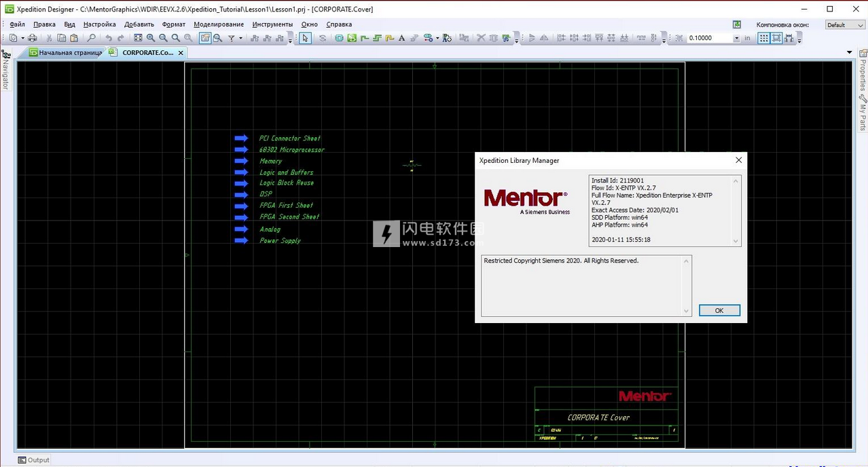Open the Memory sheet link
The width and height of the screenshot is (868, 467).
(x=270, y=161)
